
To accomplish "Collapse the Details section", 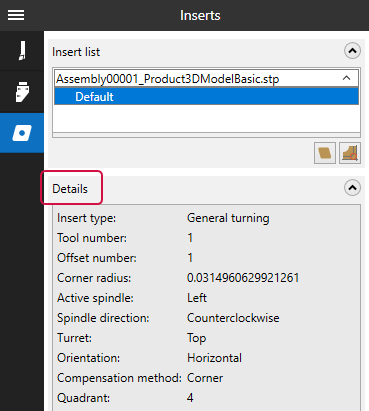I will pos(352,188).
